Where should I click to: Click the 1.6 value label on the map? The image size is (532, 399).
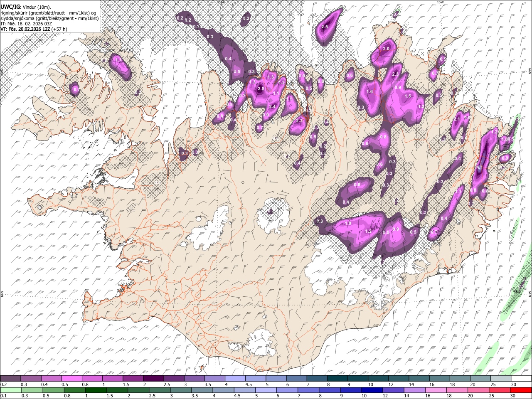[370, 92]
